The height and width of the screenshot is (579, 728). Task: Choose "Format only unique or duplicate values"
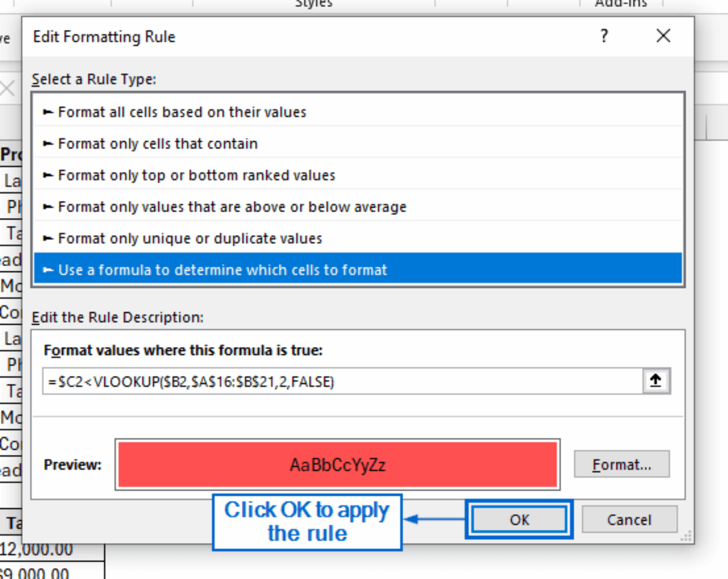[x=190, y=238]
